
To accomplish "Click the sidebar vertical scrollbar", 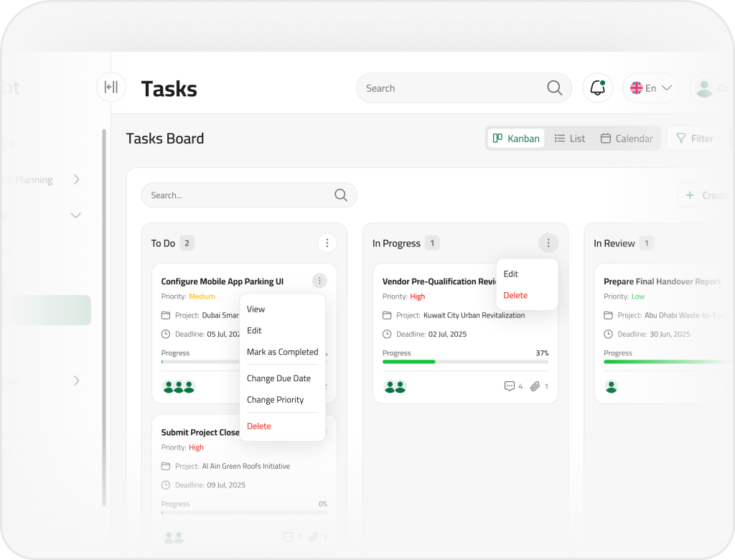I will pyautogui.click(x=104, y=318).
